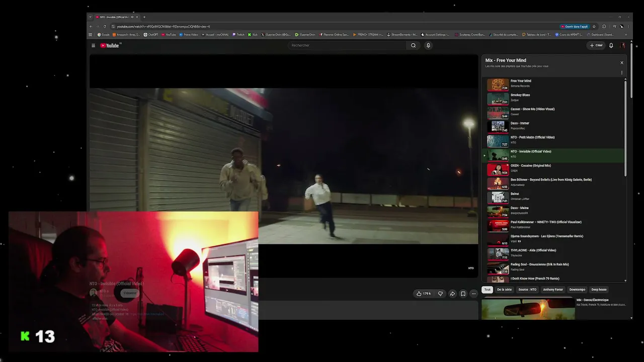Open the Accueil - myCANAL bookmark

coord(215,35)
